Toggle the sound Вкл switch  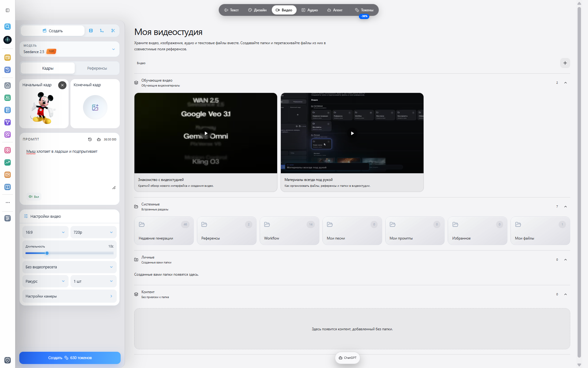pos(34,197)
